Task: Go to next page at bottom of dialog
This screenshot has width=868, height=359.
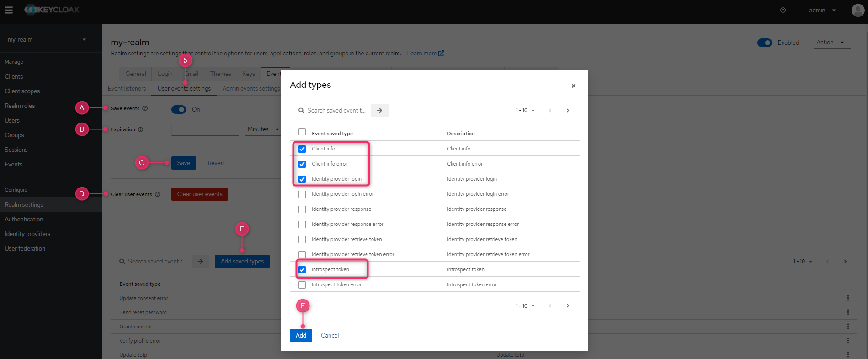Action: click(568, 306)
